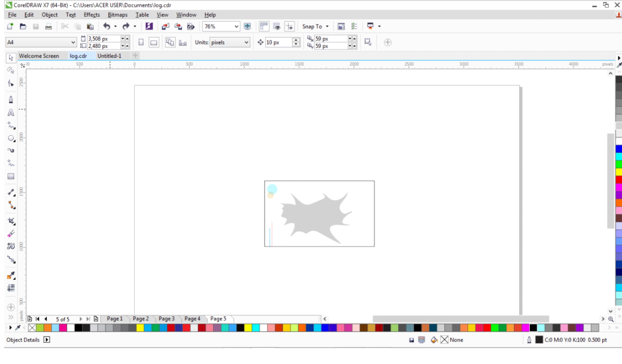622x364 pixels.
Task: Select the Pick tool
Action: 11,58
